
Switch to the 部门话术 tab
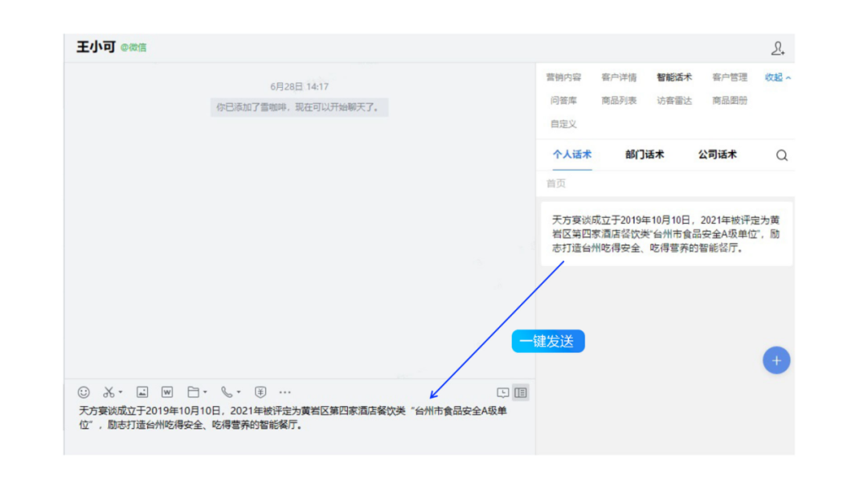pos(645,154)
